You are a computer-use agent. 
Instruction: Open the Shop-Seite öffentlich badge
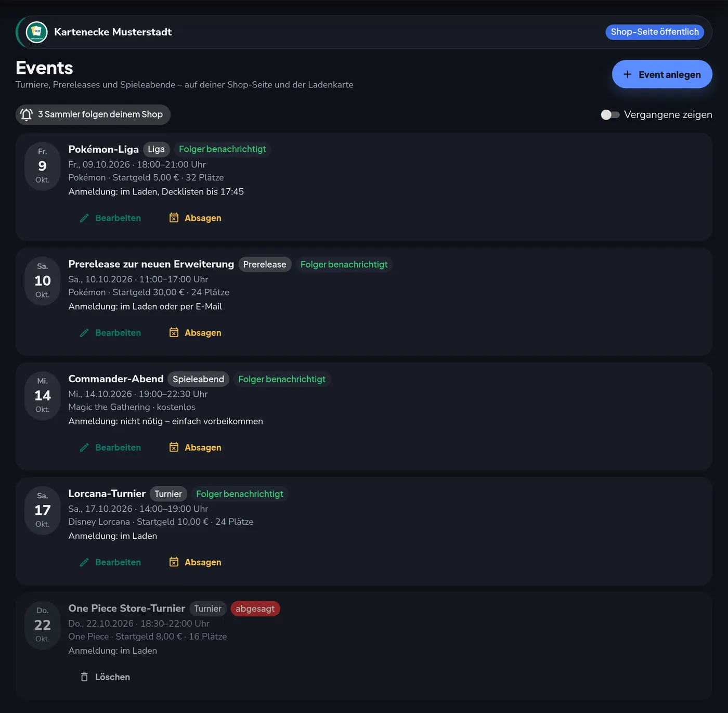655,32
